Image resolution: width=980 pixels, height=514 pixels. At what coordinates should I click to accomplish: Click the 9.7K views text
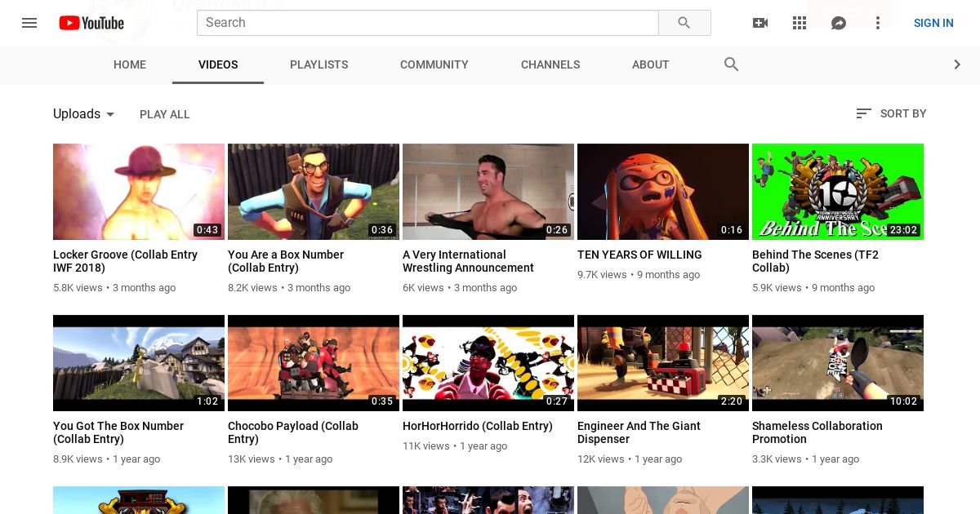tap(602, 275)
